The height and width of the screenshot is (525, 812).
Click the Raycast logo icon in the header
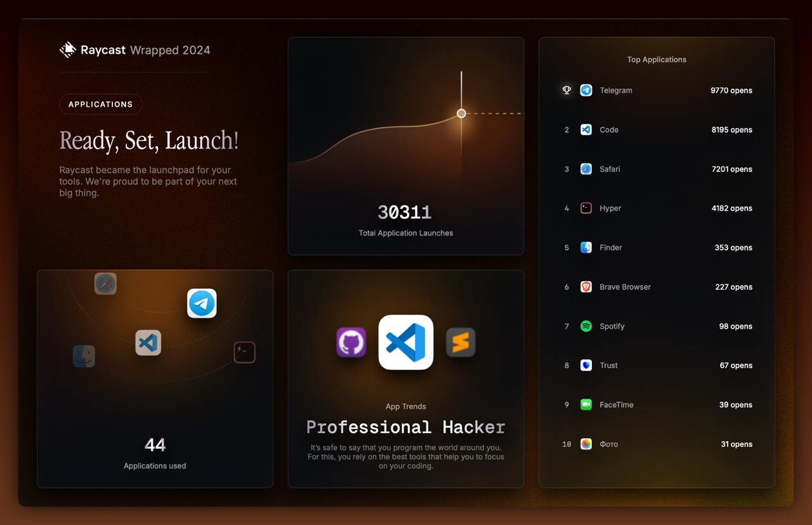coord(67,50)
